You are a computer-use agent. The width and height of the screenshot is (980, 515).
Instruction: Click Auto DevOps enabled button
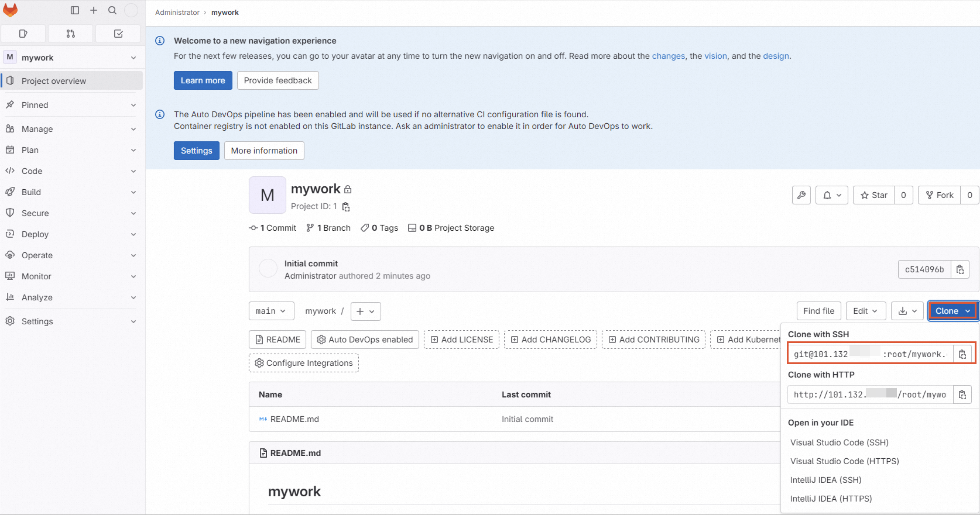[x=365, y=340]
